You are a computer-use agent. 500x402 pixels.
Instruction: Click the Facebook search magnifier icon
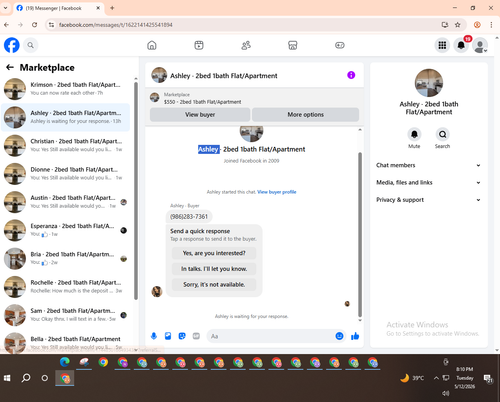(x=31, y=45)
